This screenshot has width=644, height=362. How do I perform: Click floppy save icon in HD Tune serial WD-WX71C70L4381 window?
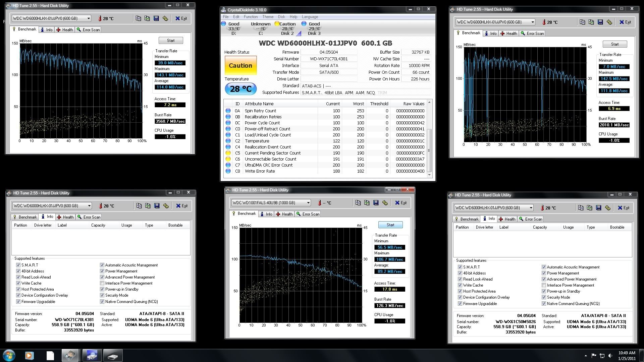click(x=157, y=206)
